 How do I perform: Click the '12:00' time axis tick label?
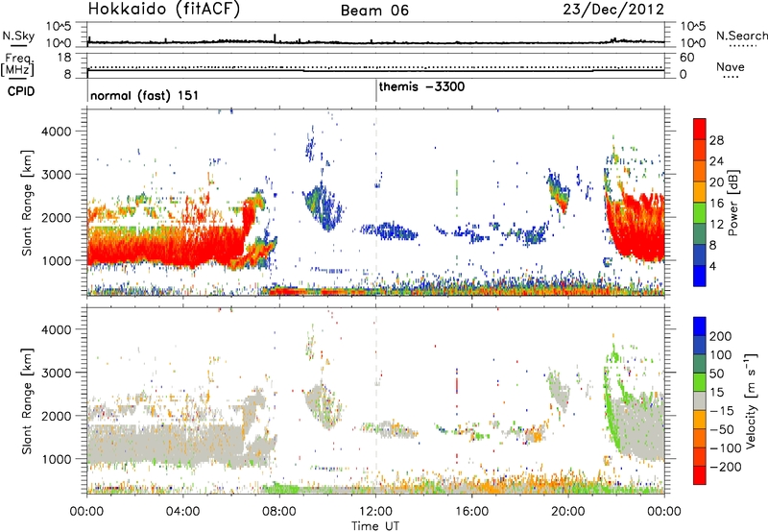375,512
